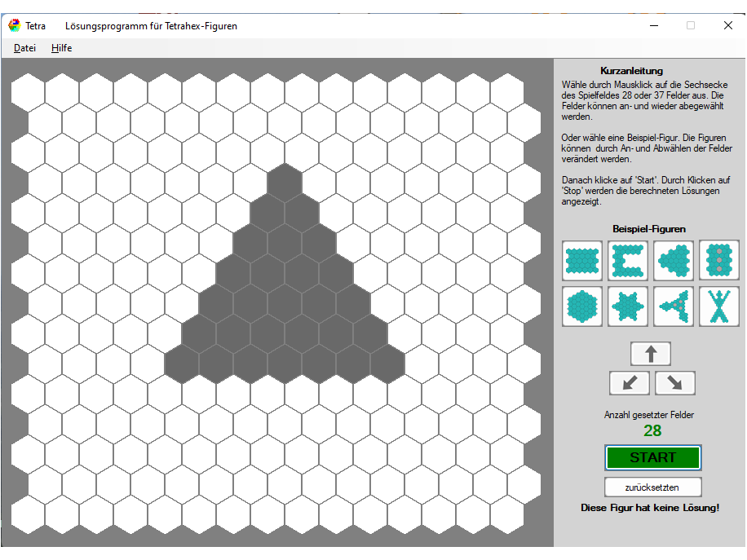Reset the board with zurücksetzten
This screenshot has width=747, height=560.
(652, 487)
